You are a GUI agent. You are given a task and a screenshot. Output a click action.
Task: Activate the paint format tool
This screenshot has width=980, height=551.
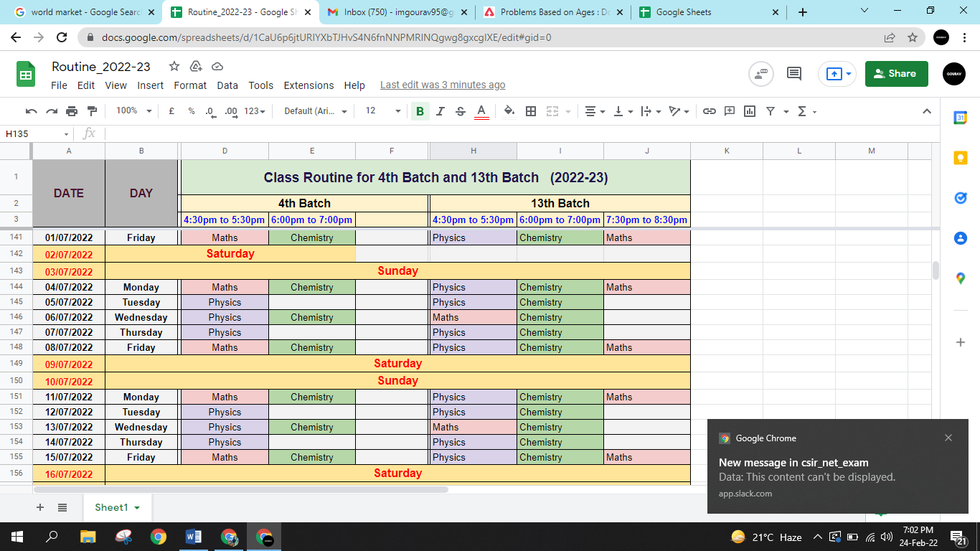[92, 111]
